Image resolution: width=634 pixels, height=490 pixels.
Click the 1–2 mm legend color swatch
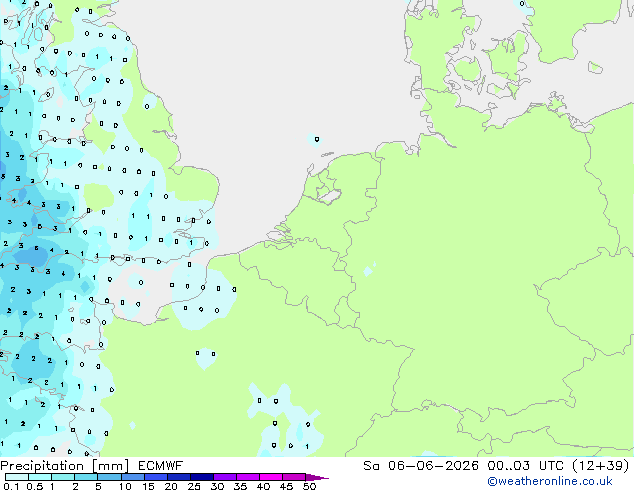point(63,477)
